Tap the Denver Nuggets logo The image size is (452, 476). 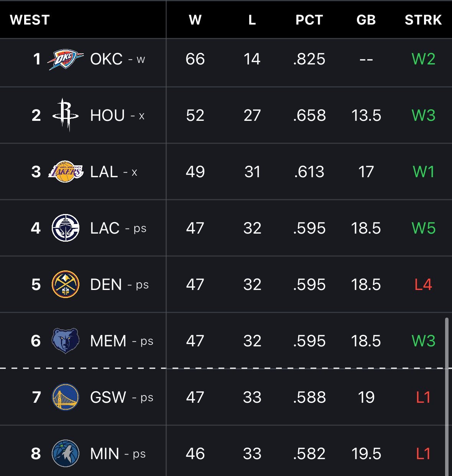click(x=66, y=284)
